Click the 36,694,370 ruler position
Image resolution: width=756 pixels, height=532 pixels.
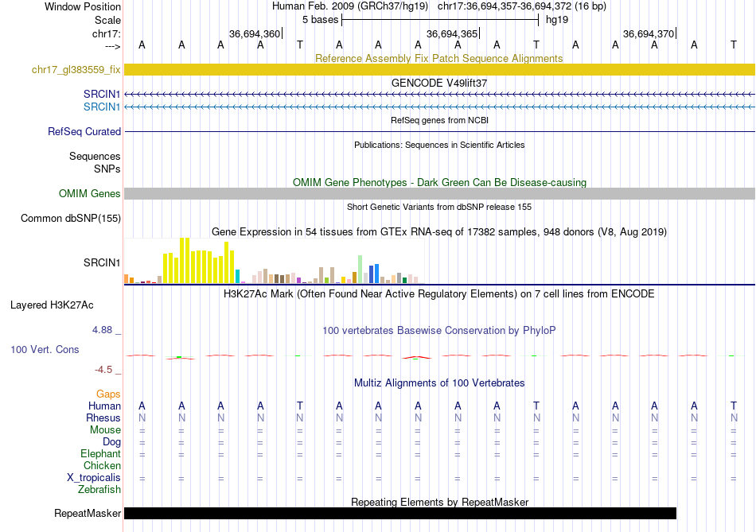pyautogui.click(x=649, y=33)
